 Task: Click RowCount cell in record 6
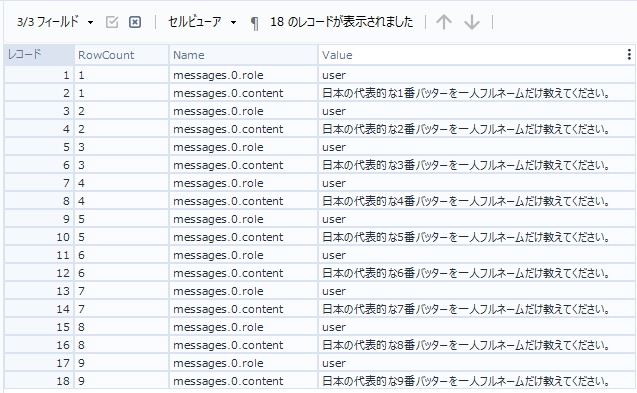point(121,165)
